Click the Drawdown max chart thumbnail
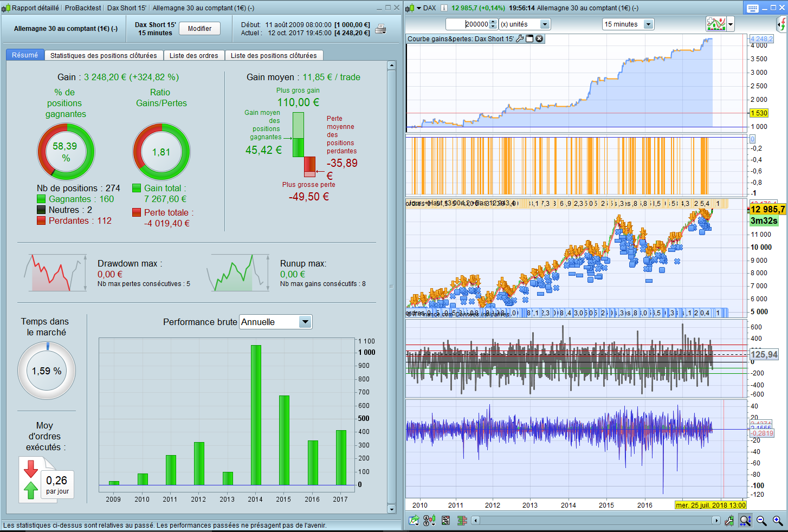Viewport: 788px width, 532px height. pyautogui.click(x=55, y=273)
